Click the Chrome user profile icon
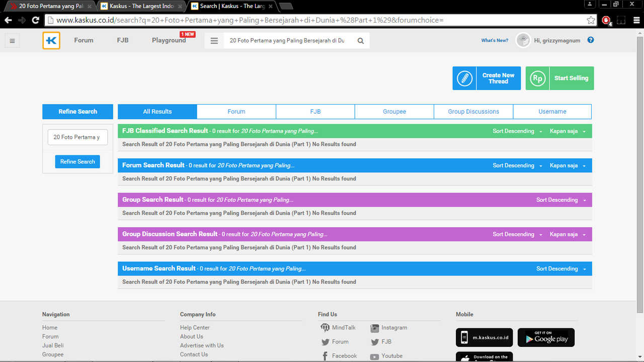 pyautogui.click(x=589, y=4)
